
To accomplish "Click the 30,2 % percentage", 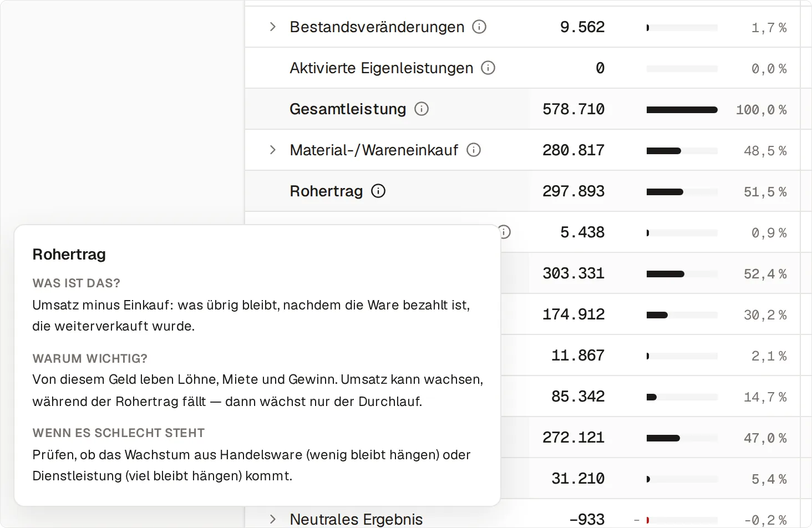I will click(x=765, y=315).
